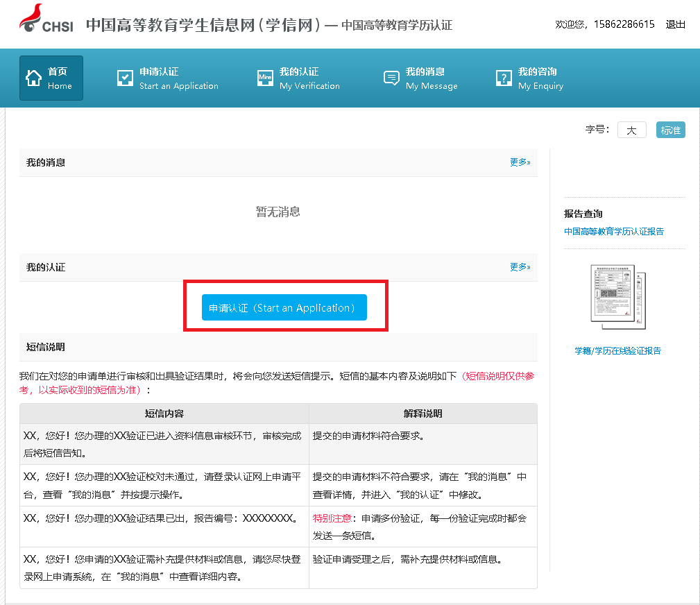
Task: Click the cell mentioning 报告编号：XXXXXXXX
Action: point(164,527)
